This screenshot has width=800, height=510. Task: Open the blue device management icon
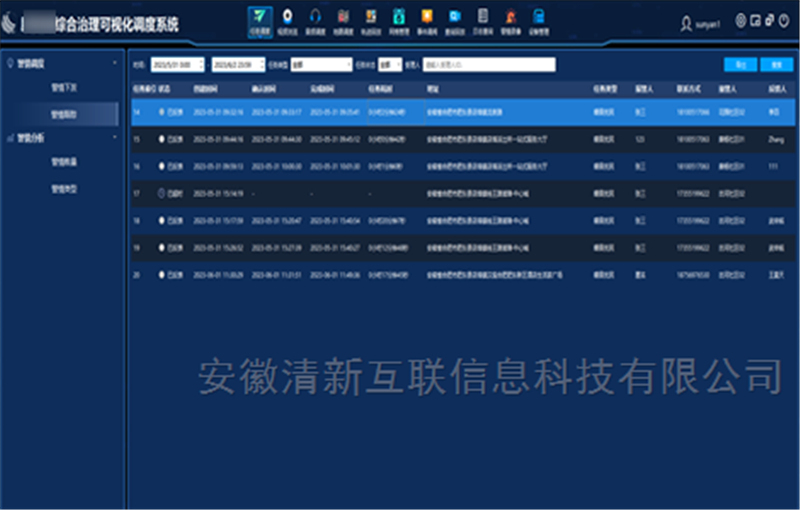pos(539,18)
